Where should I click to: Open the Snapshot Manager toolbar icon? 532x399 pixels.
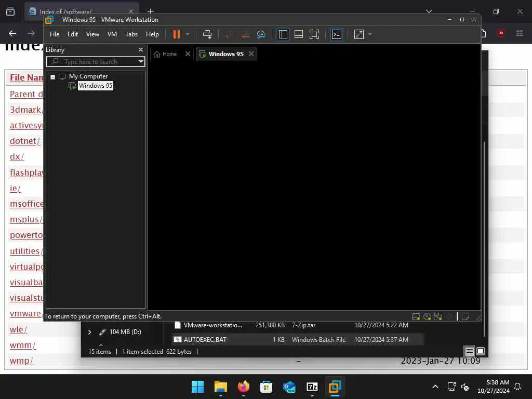[x=261, y=34]
